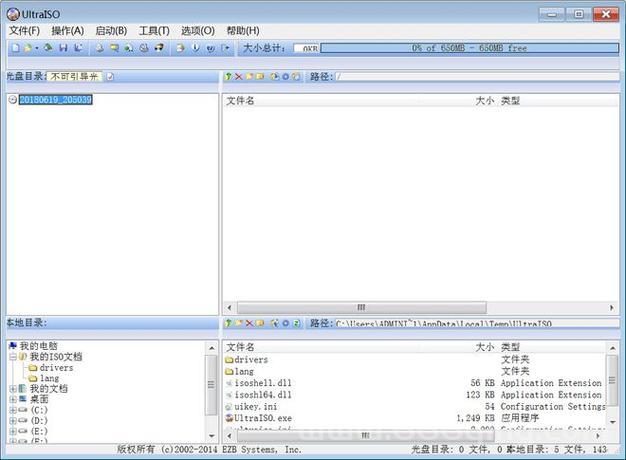
Task: Click the Open file folder icon
Action: 28,48
